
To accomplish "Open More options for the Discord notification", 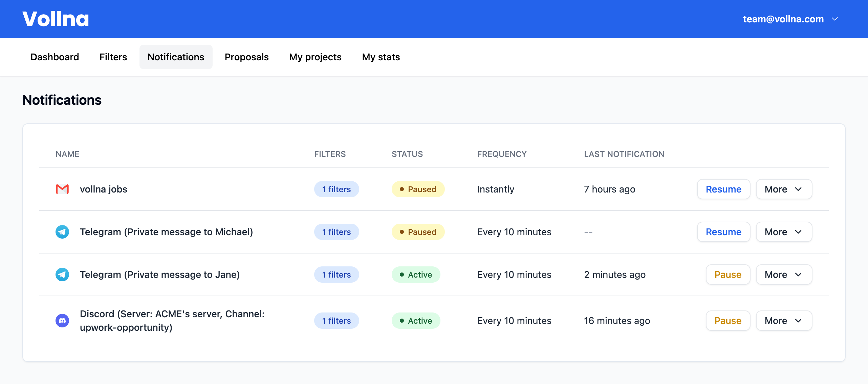I will 784,321.
